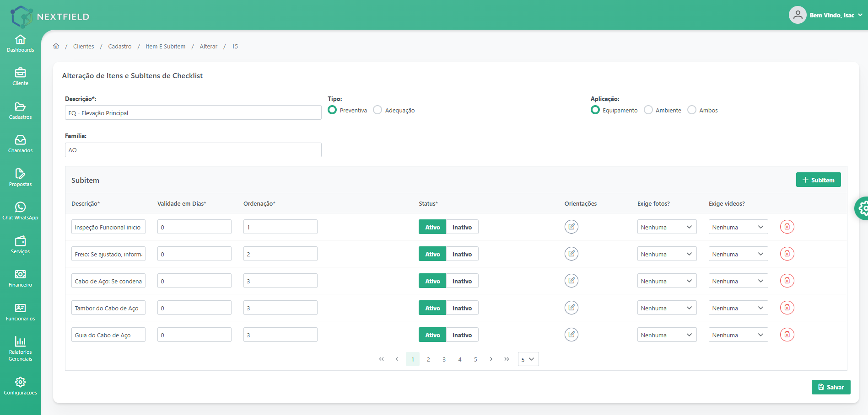Open Exige videos dropdown for Inspeção Funcional
868x415 pixels.
click(x=738, y=227)
